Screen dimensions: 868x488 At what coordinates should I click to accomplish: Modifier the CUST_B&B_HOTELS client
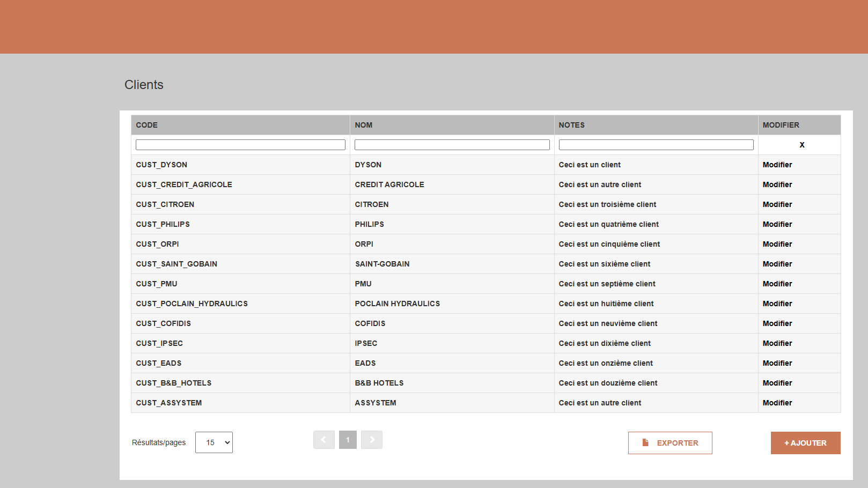tap(777, 383)
